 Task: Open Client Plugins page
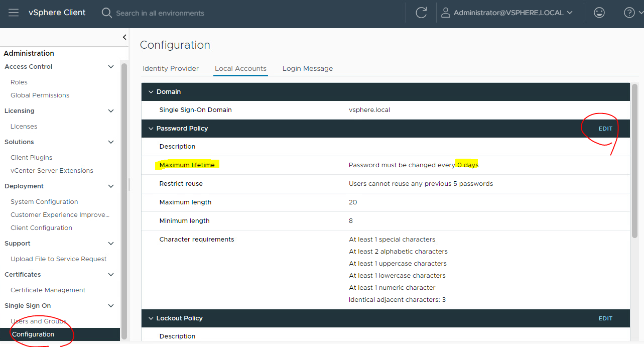(32, 158)
